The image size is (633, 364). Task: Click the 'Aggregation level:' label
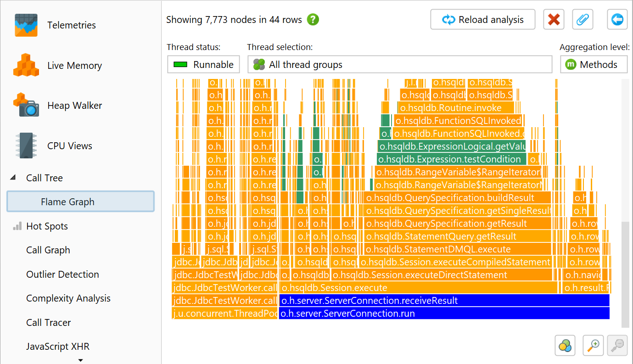point(594,47)
